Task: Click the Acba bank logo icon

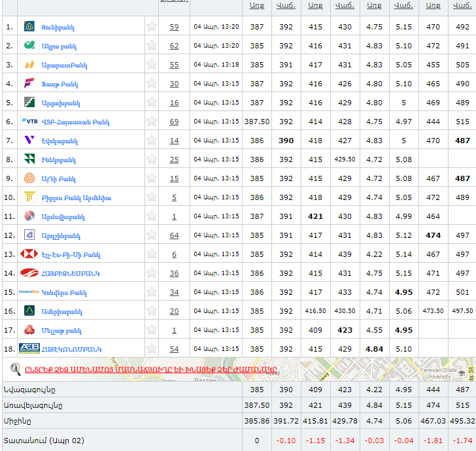Action: (29, 46)
